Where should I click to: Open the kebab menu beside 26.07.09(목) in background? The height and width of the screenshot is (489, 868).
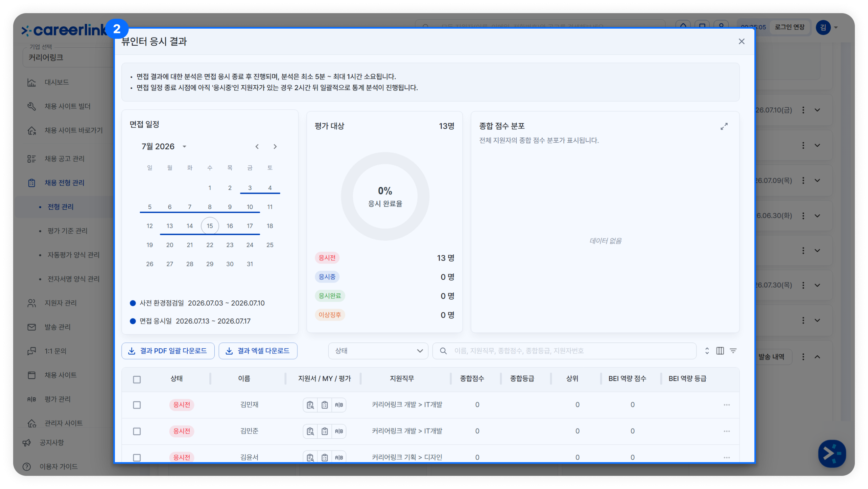[x=803, y=181]
